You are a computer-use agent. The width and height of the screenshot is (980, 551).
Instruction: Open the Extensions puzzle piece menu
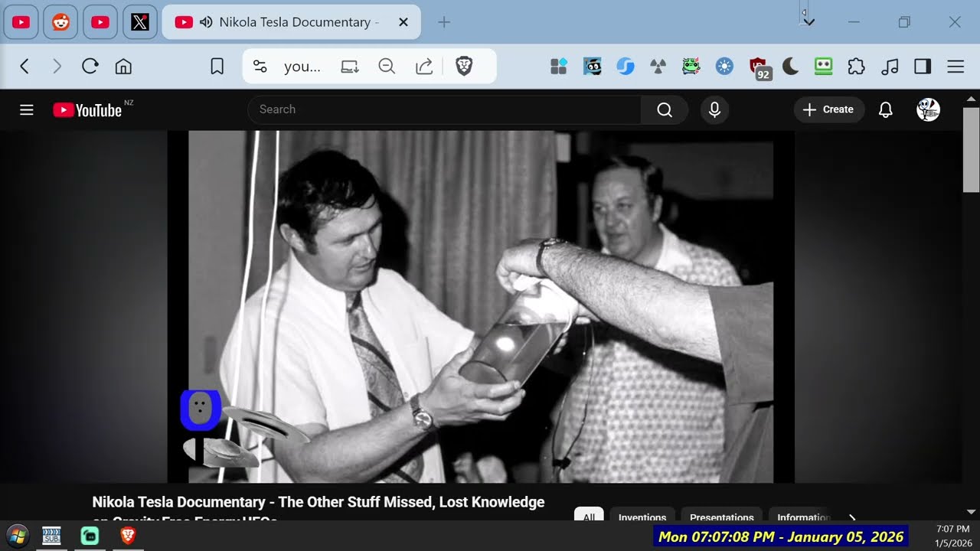click(x=856, y=67)
